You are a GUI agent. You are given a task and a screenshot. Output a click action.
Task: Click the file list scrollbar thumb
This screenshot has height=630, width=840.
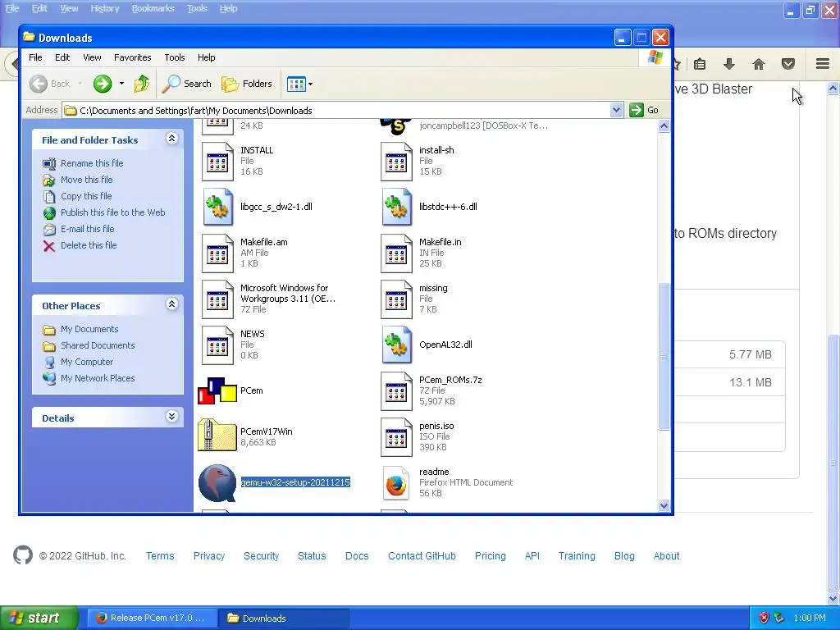664,356
